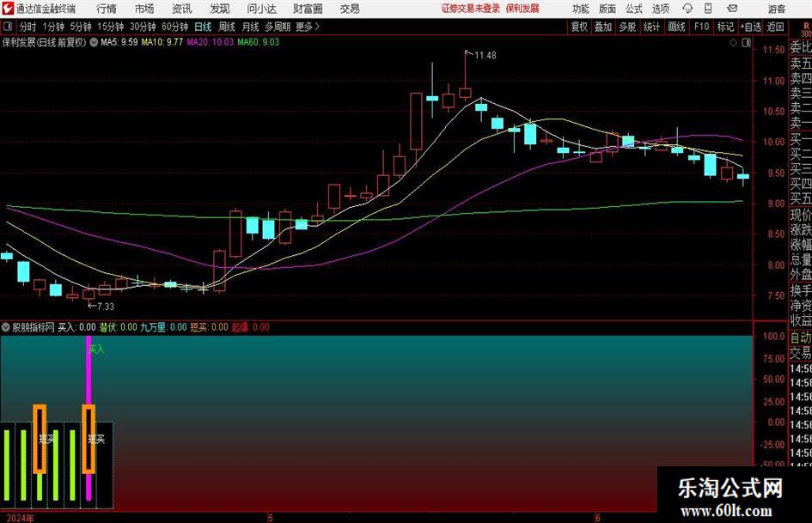This screenshot has width=812, height=523.
Task: Expand the 更多 periods chevron
Action: [317, 27]
